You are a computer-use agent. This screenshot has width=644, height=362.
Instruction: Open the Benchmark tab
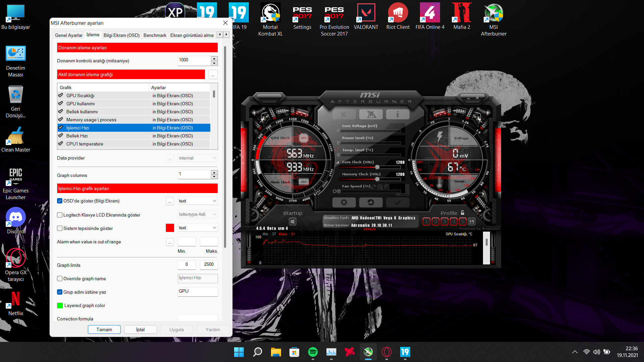coord(155,35)
